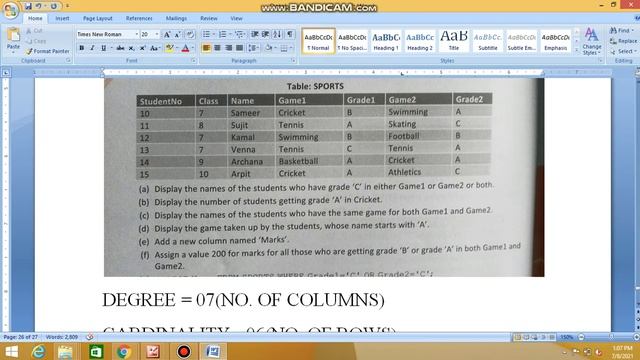
Task: Open the Home ribbon tab
Action: (x=35, y=18)
